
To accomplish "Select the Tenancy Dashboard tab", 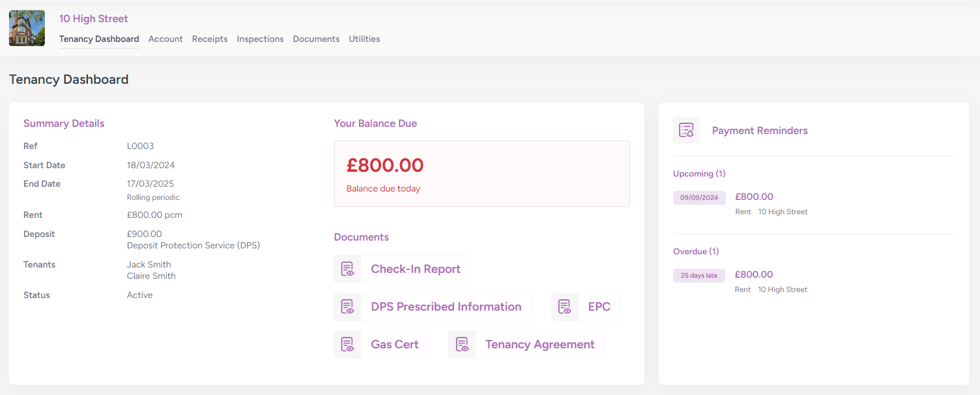I will (99, 39).
